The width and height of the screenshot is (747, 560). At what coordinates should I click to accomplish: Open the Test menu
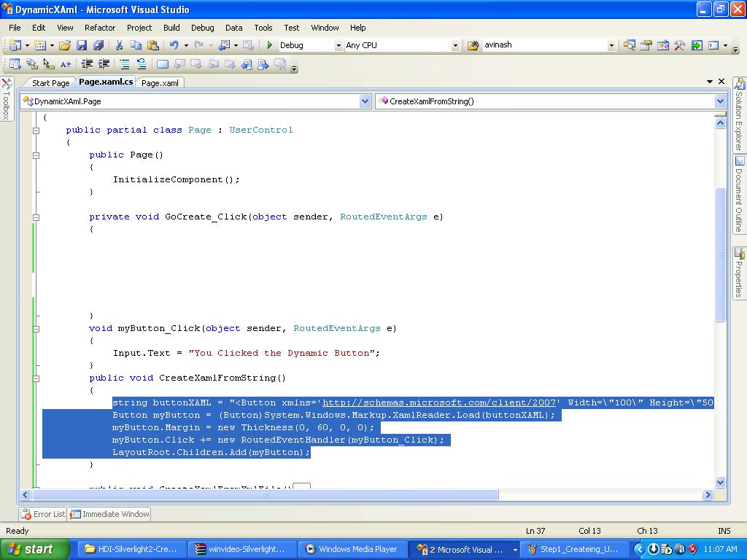coord(292,28)
